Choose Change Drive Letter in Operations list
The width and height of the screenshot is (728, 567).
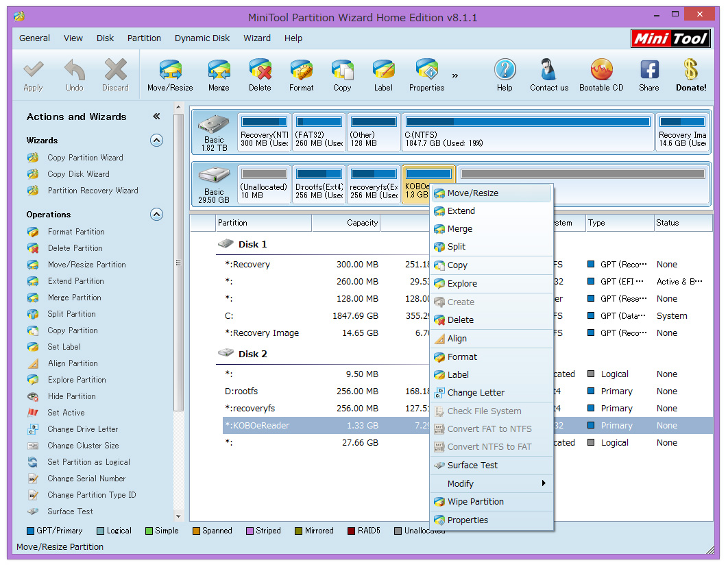pyautogui.click(x=83, y=429)
